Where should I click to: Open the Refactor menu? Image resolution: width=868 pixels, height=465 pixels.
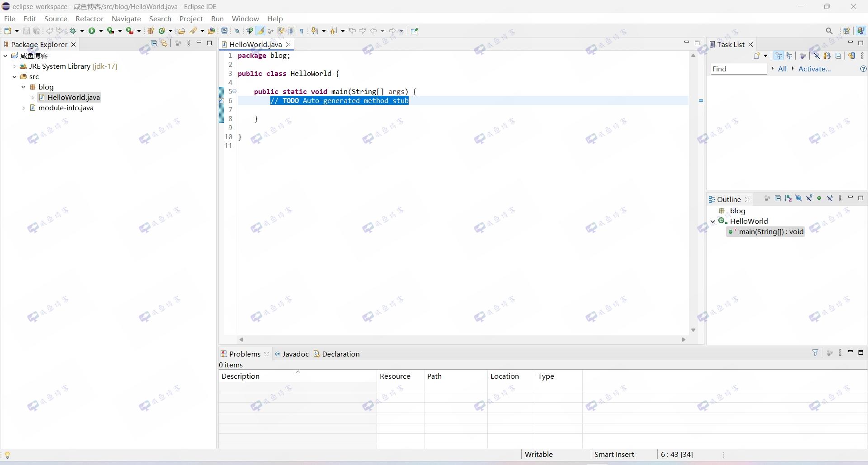tap(90, 19)
